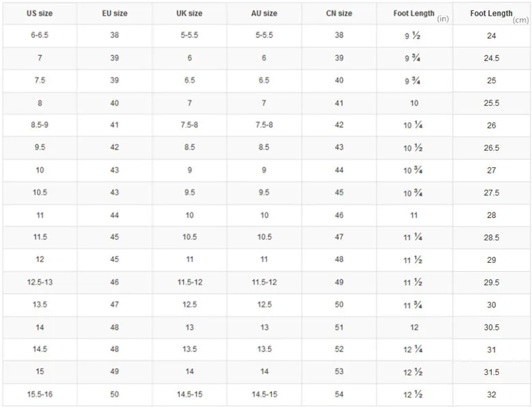Select the EU size 47 cell
This screenshot has width=532, height=407.
click(115, 305)
